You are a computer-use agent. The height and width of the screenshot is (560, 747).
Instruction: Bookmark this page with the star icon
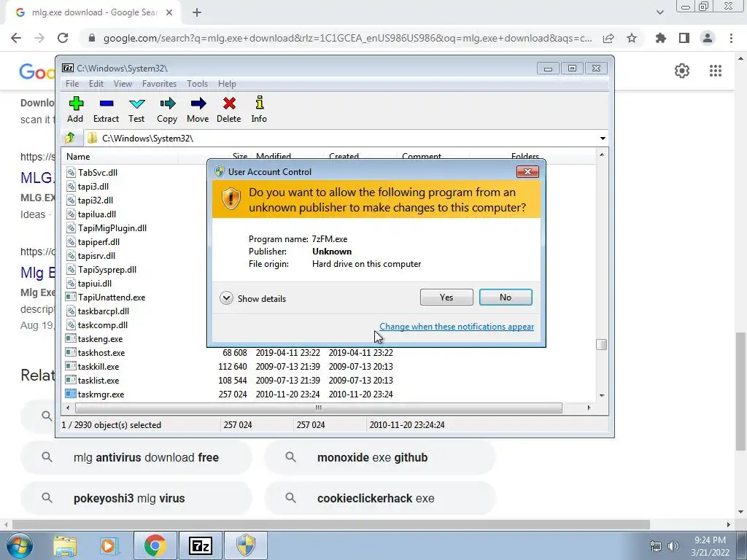pyautogui.click(x=632, y=38)
